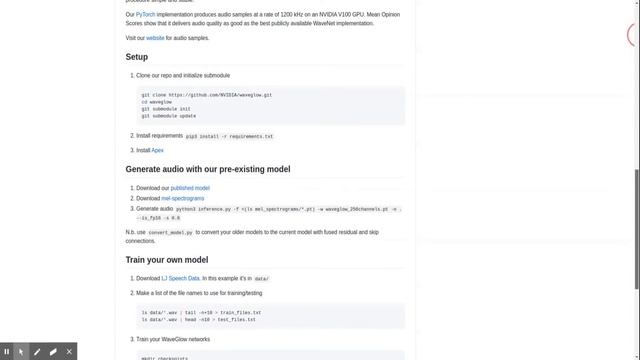Open the published model download link
Image resolution: width=640 pixels, height=360 pixels.
point(190,188)
